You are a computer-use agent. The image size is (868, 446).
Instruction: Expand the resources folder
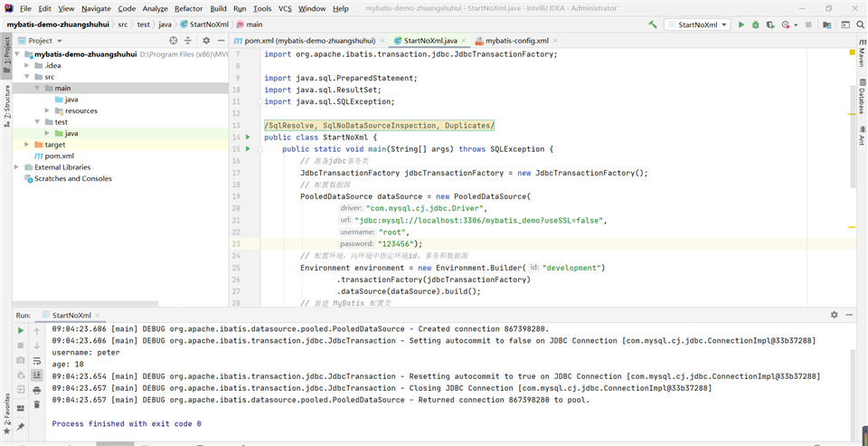point(48,110)
